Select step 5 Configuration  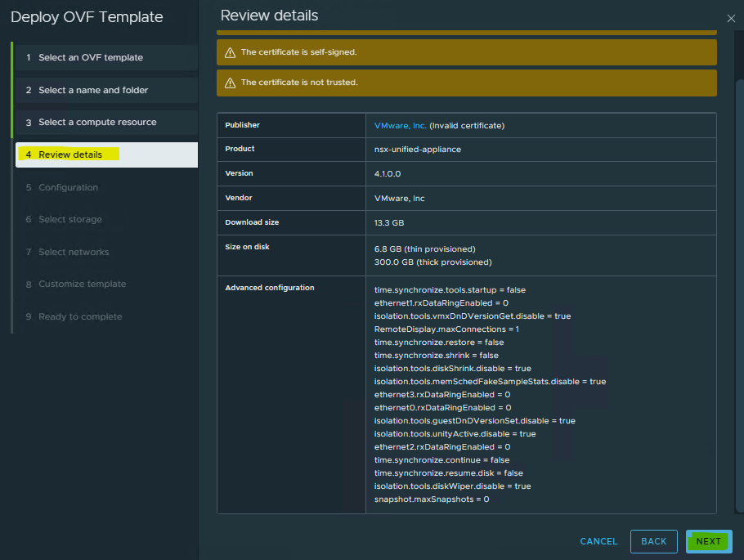tap(106, 187)
